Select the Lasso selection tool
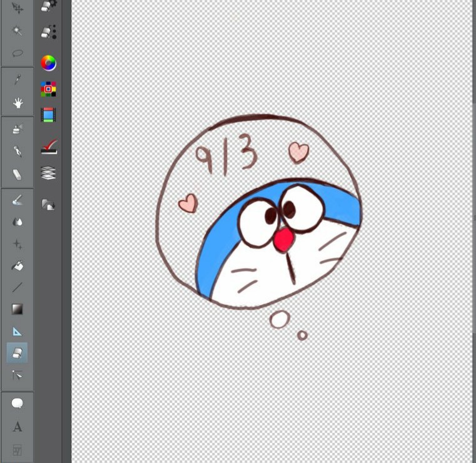 (18, 53)
